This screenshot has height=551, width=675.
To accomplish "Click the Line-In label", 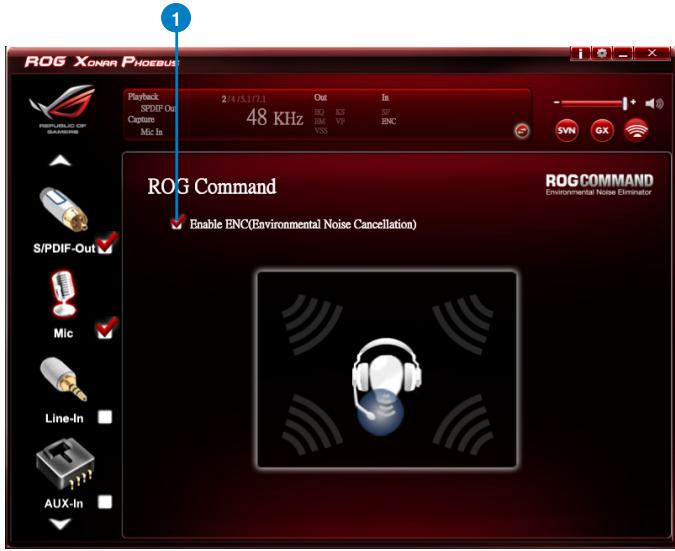I will pos(64,418).
